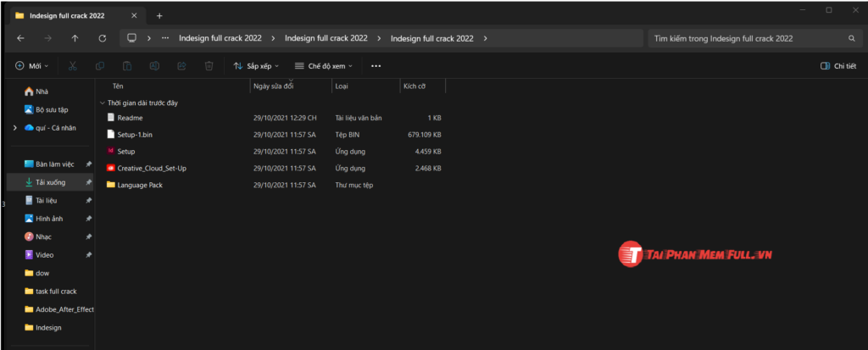Click the Copy icon in toolbar
868x350 pixels.
click(x=100, y=65)
